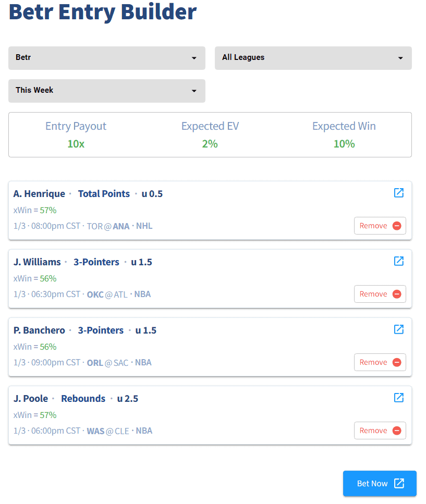Click the Bet Now button
426x504 pixels.
380,484
